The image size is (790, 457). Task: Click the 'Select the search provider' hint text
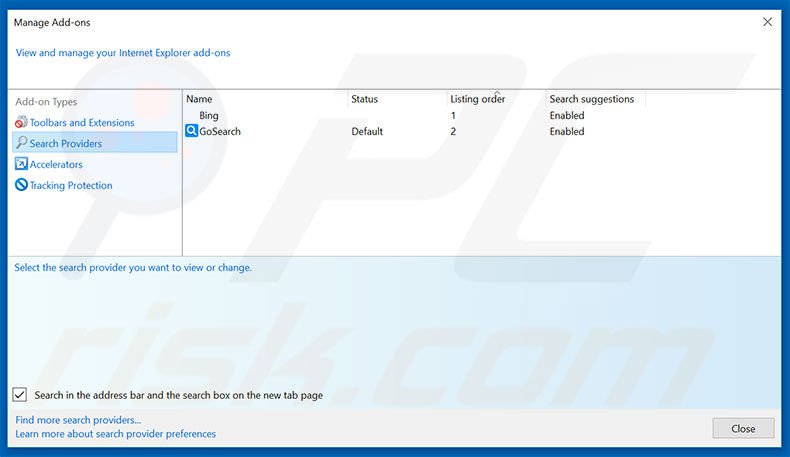coord(133,268)
